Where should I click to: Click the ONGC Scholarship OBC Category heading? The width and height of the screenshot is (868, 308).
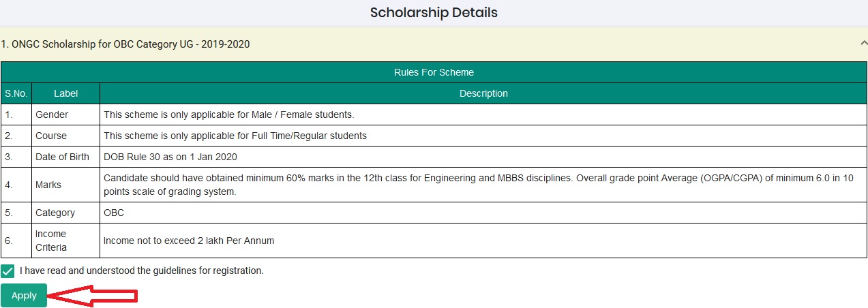(x=125, y=44)
